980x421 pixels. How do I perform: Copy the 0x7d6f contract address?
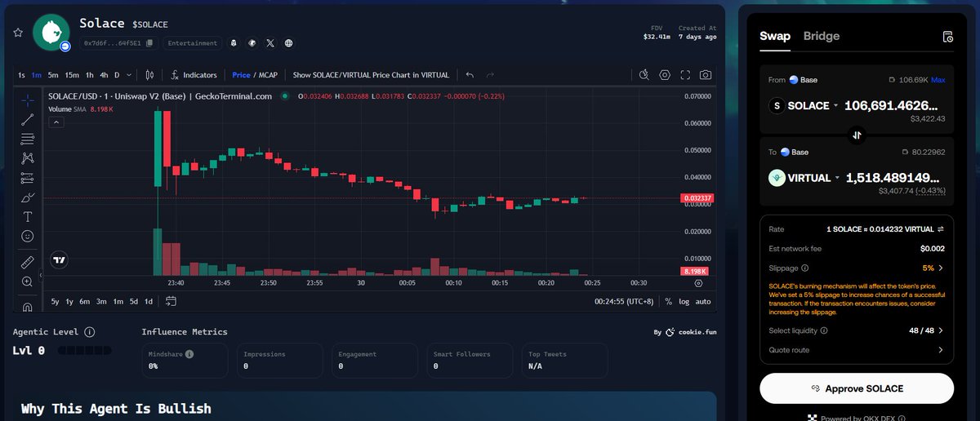tap(149, 43)
